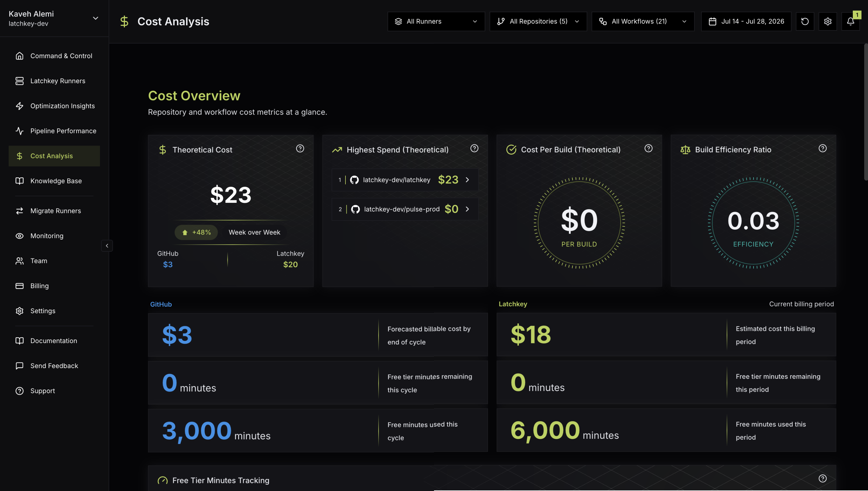Click the sidebar Settings gear icon
The width and height of the screenshot is (868, 491).
pos(20,311)
